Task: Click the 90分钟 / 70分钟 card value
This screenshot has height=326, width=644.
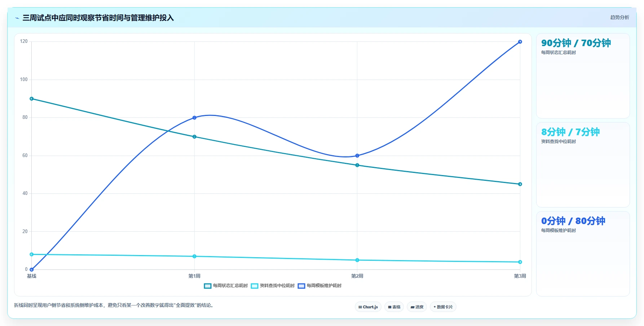Action: [x=576, y=43]
